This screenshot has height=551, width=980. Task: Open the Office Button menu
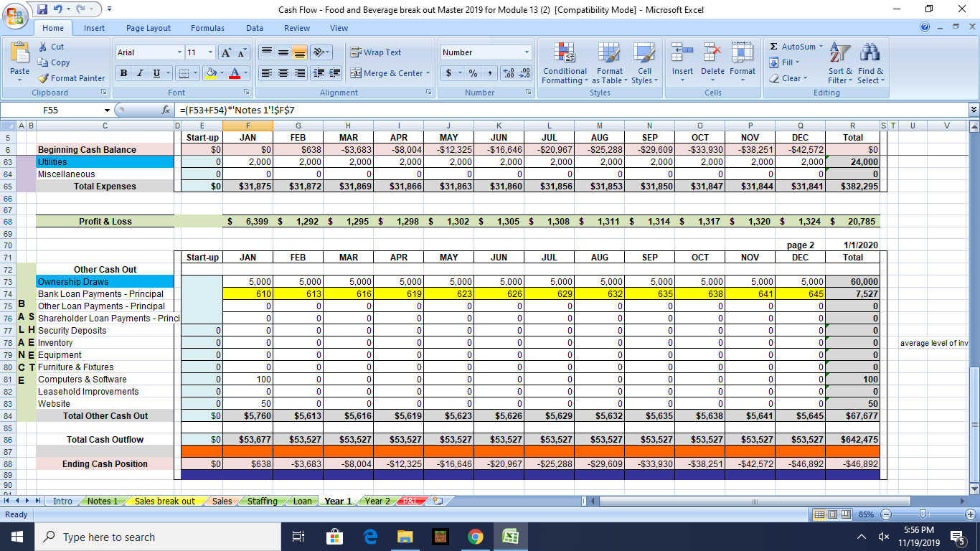click(x=15, y=17)
